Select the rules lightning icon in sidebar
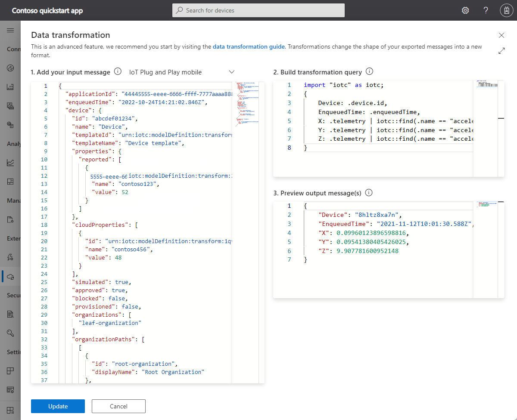517x420 pixels. [x=10, y=257]
